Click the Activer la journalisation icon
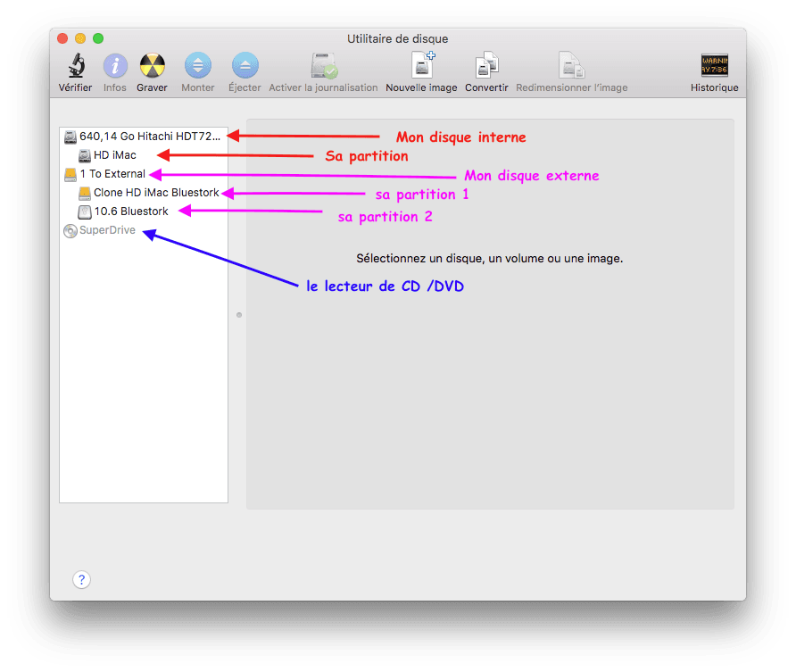This screenshot has height=672, width=796. tap(324, 66)
